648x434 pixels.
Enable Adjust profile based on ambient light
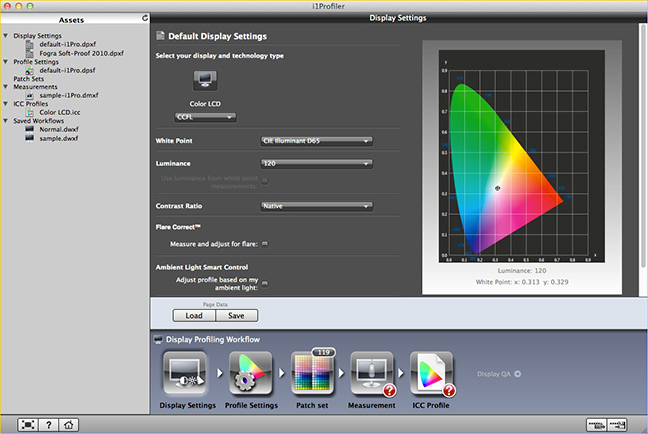click(264, 284)
